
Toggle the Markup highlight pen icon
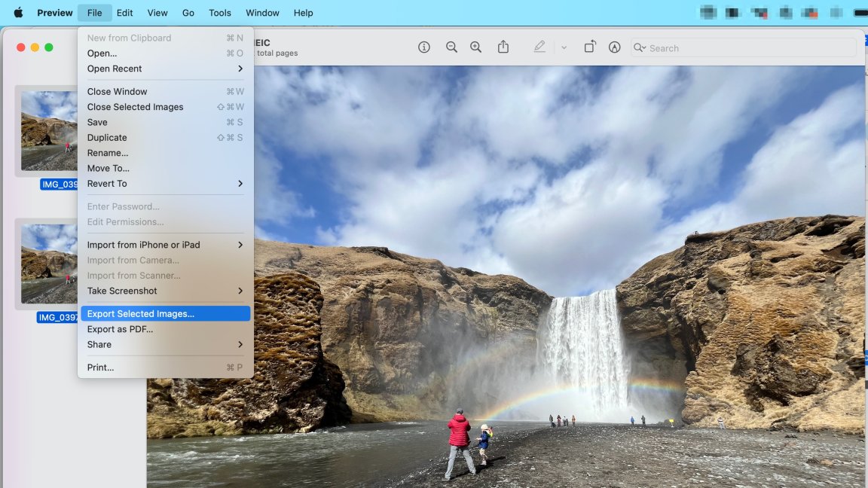click(x=539, y=47)
